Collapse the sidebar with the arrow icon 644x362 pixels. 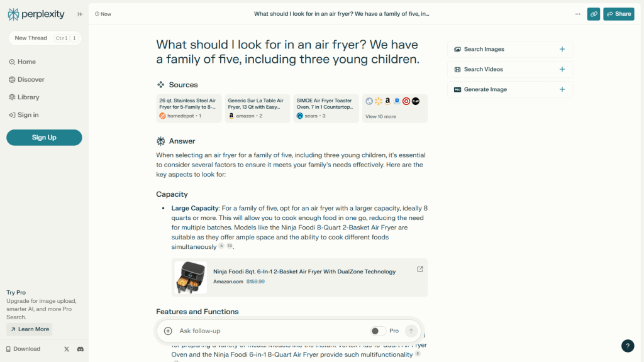click(80, 14)
